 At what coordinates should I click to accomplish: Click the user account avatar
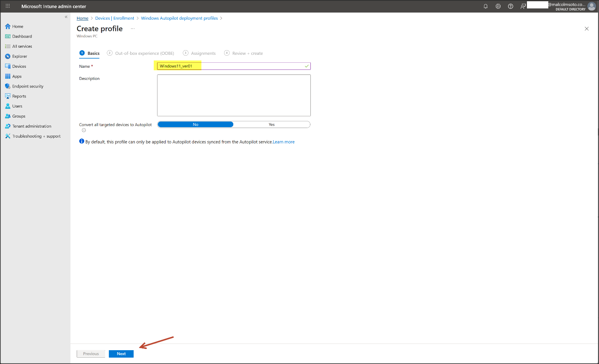(591, 6)
